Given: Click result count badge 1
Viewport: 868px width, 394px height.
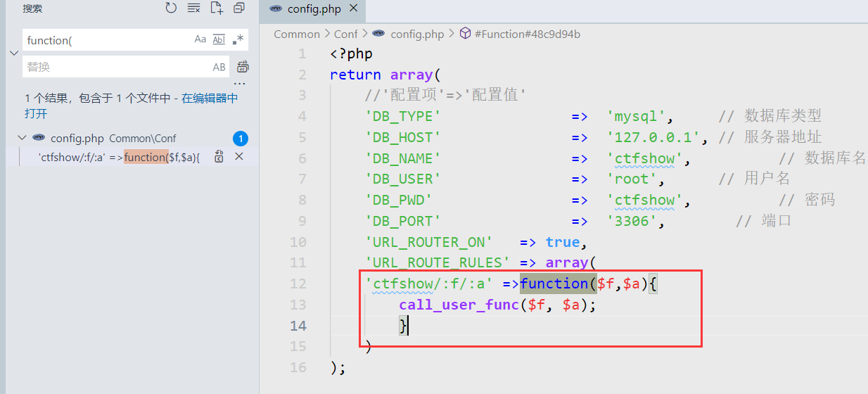Looking at the screenshot, I should tap(240, 139).
